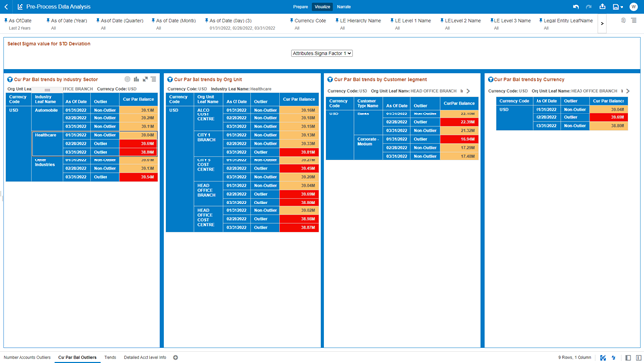Click Outlier column header in Currency table
This screenshot has height=363, width=644.
click(x=575, y=101)
